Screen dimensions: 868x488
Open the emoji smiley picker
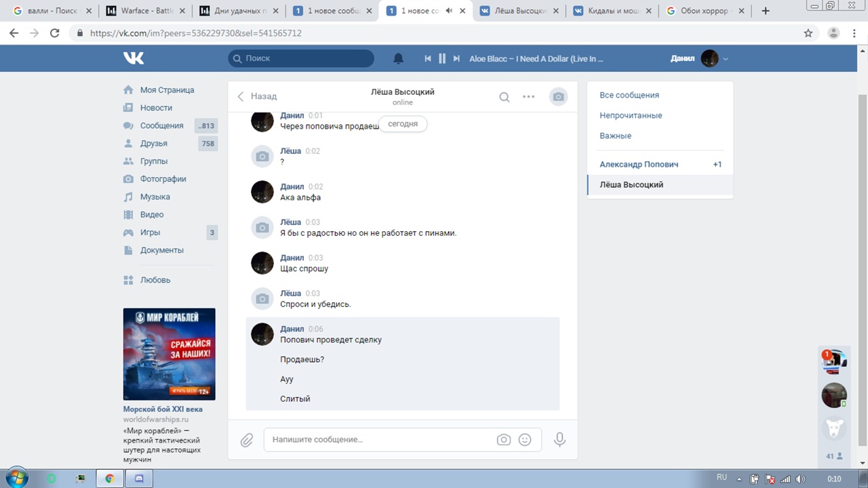[x=525, y=440]
